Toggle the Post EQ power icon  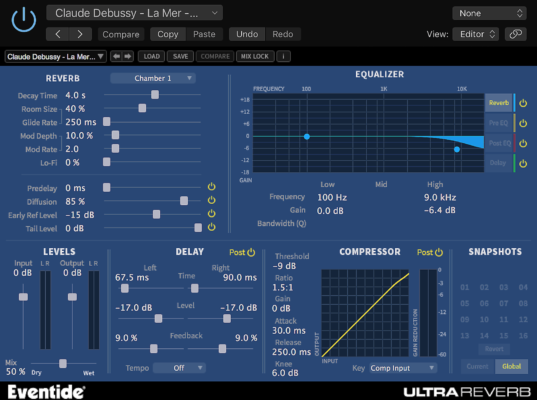pos(523,143)
